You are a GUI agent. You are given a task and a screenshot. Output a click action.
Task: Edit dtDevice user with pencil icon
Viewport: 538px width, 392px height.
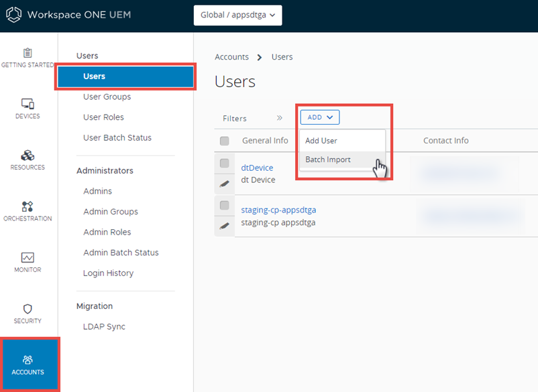(x=225, y=184)
